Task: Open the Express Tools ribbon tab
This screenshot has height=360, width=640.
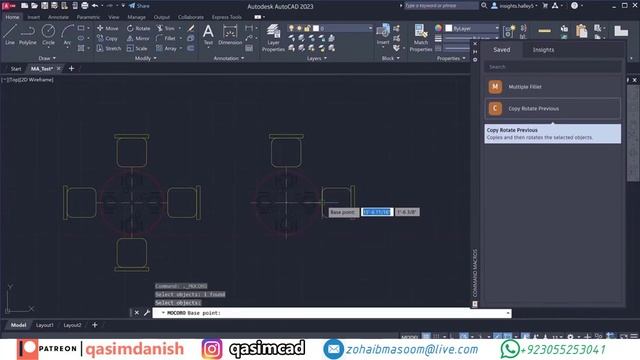Action: tap(227, 17)
